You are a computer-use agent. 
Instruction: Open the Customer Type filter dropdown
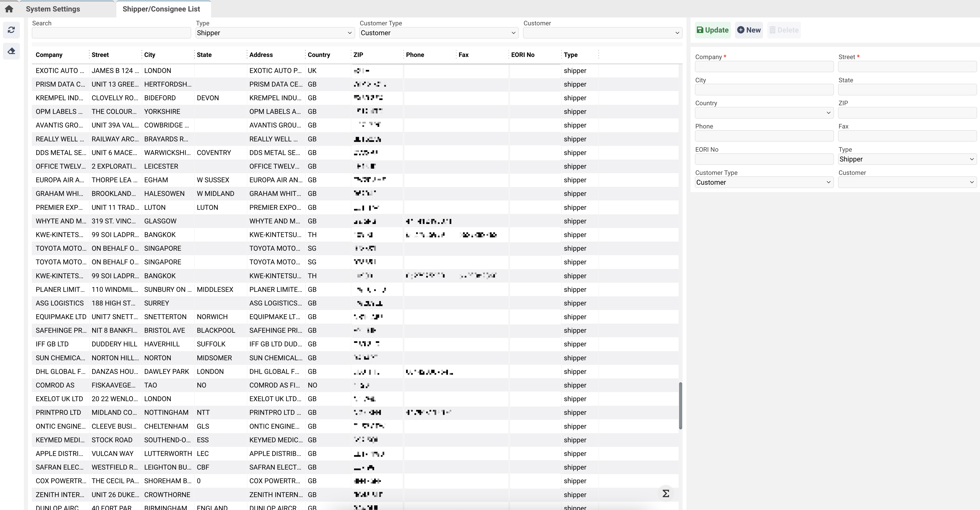[x=439, y=33]
